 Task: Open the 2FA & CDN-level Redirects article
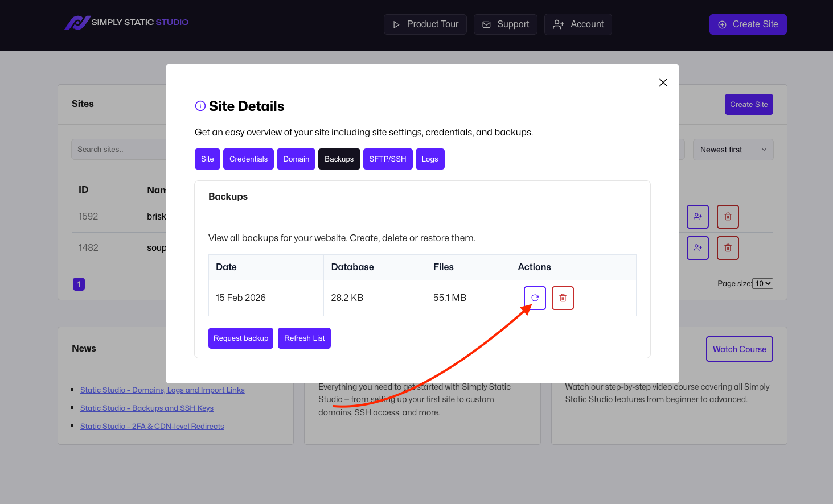(x=152, y=427)
